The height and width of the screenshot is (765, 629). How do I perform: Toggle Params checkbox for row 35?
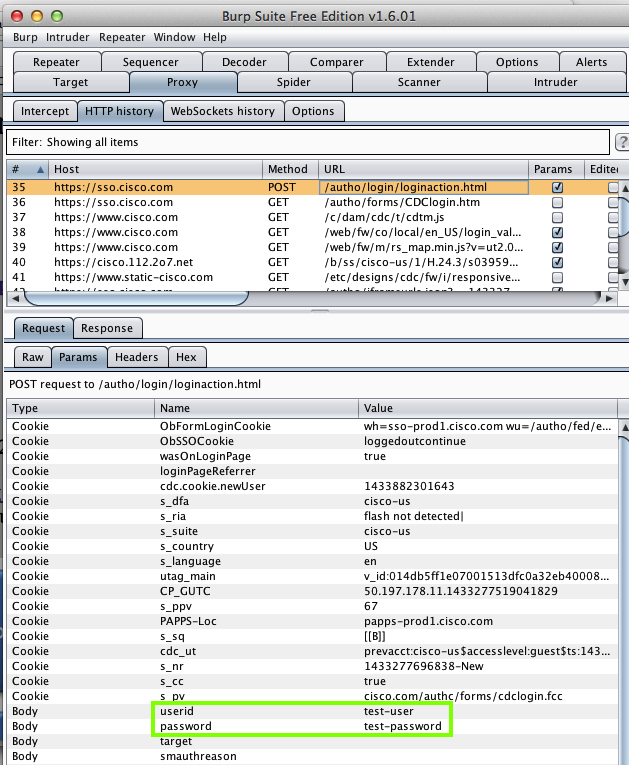pyautogui.click(x=557, y=187)
